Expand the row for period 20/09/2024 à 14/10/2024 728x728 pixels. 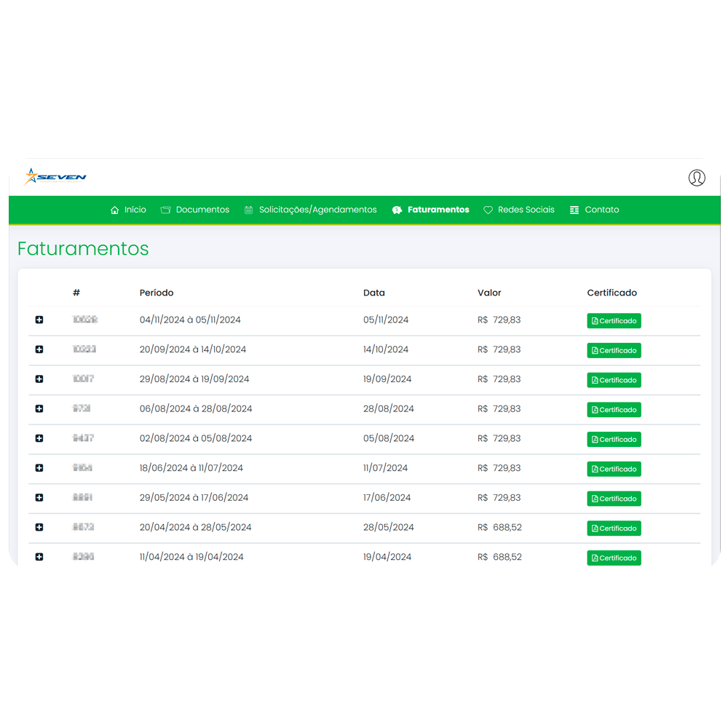(39, 349)
